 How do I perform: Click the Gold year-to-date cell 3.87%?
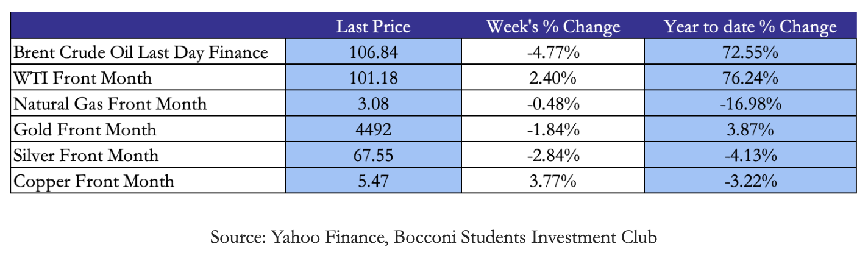[750, 129]
